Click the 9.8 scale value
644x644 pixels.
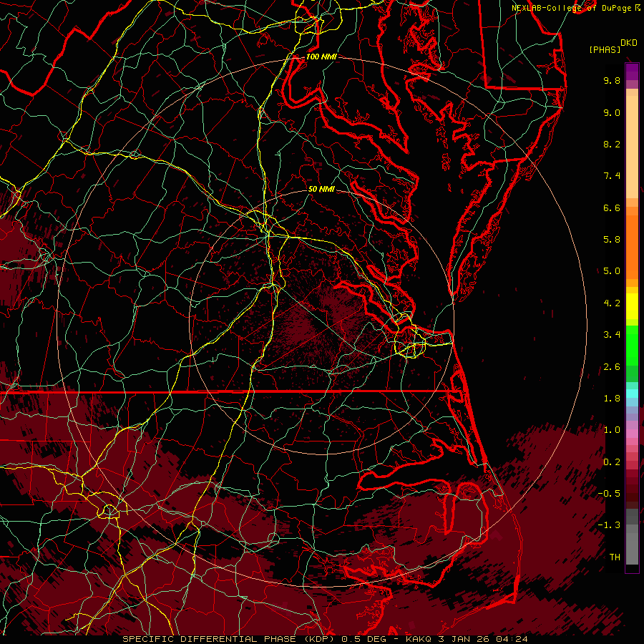point(612,80)
